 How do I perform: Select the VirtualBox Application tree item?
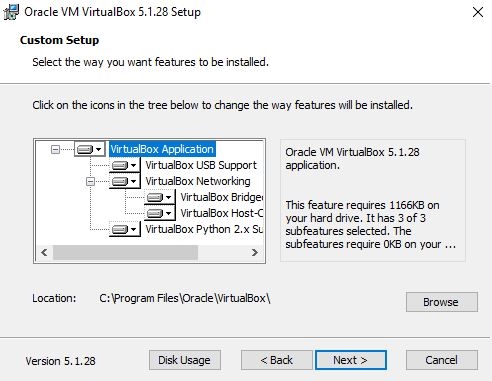[x=162, y=149]
